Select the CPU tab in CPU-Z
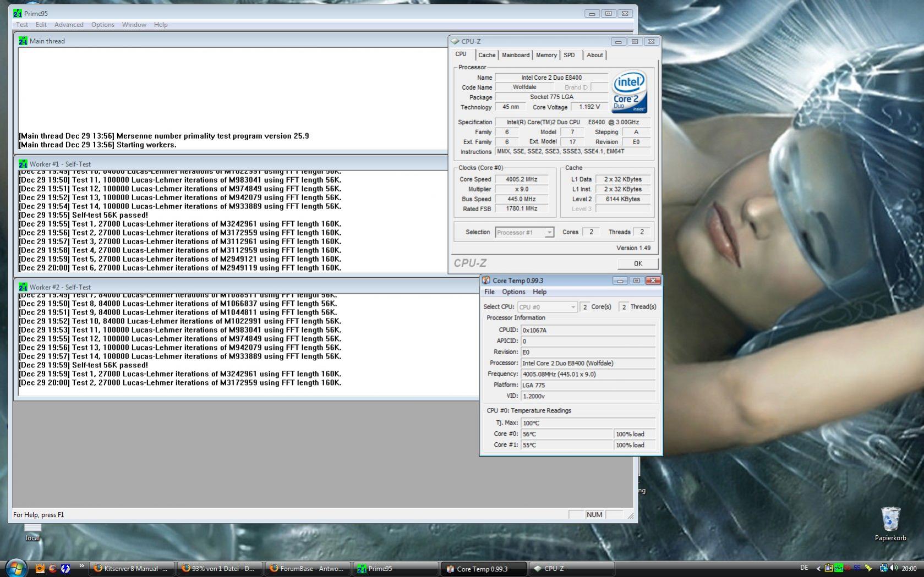The image size is (924, 577). point(461,54)
